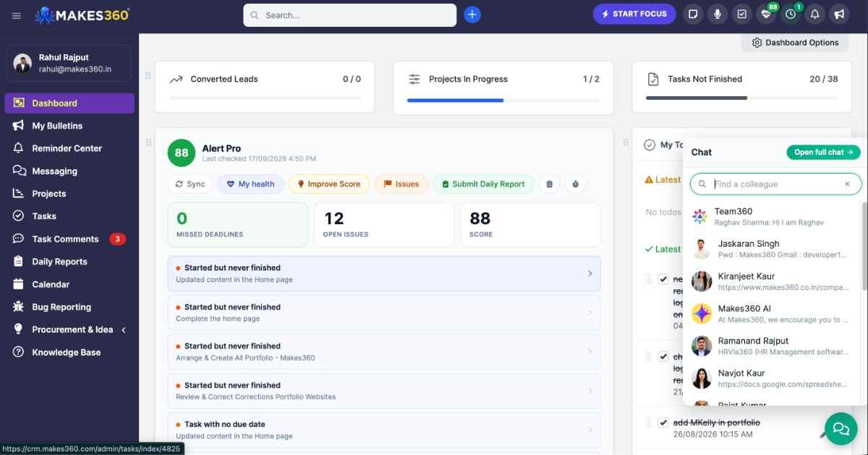Open Daily Reports
The height and width of the screenshot is (455, 868).
[x=69, y=262]
